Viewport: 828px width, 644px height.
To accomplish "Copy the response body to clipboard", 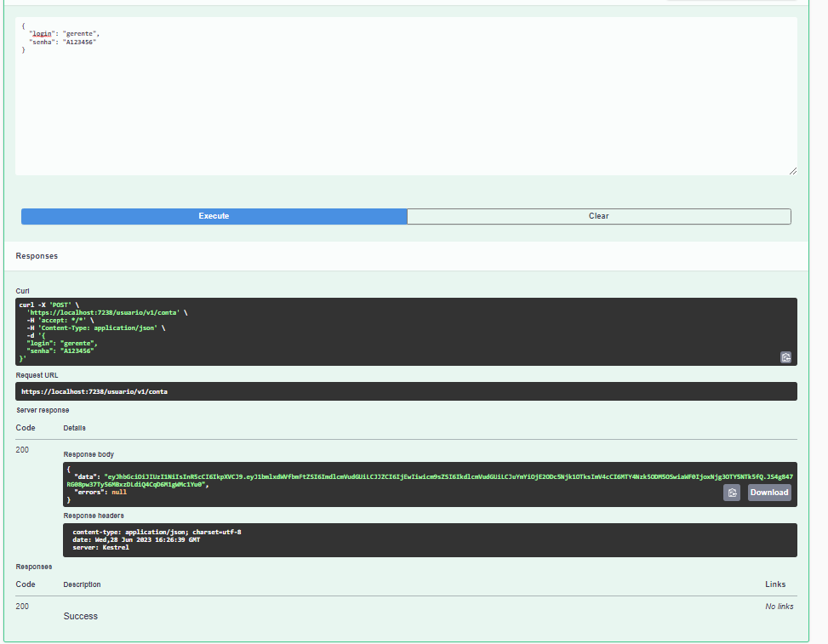I will pyautogui.click(x=731, y=492).
